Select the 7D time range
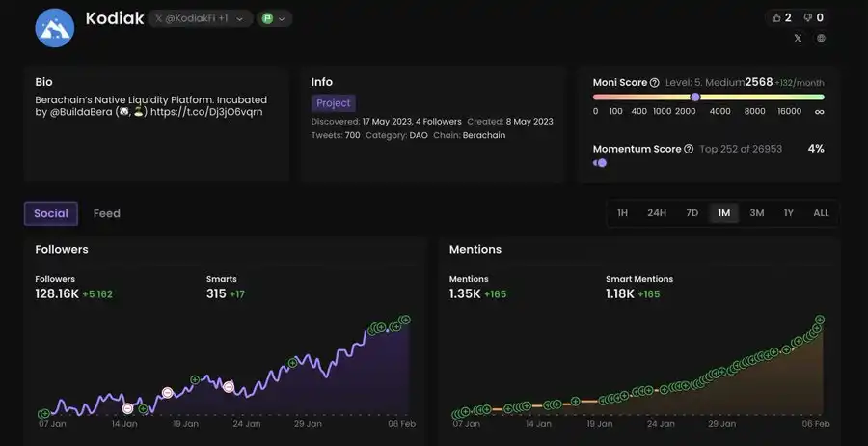Screen dimensions: 868x446 [692, 213]
